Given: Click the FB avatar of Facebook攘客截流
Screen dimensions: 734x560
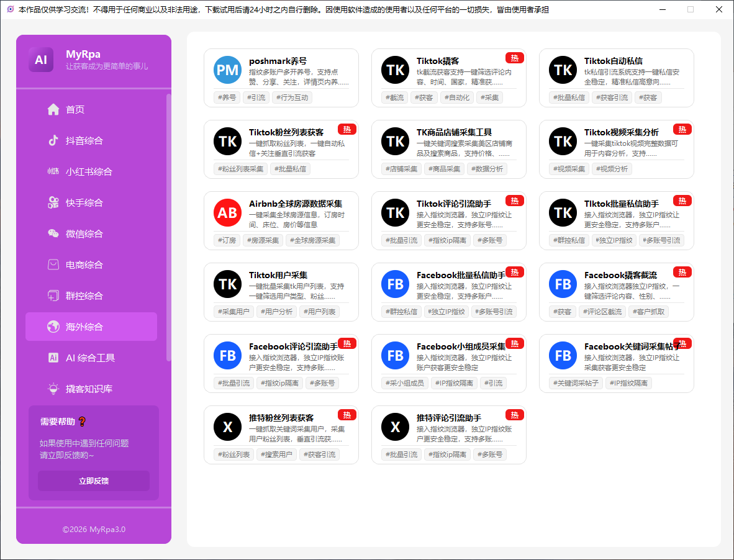Looking at the screenshot, I should (x=563, y=284).
